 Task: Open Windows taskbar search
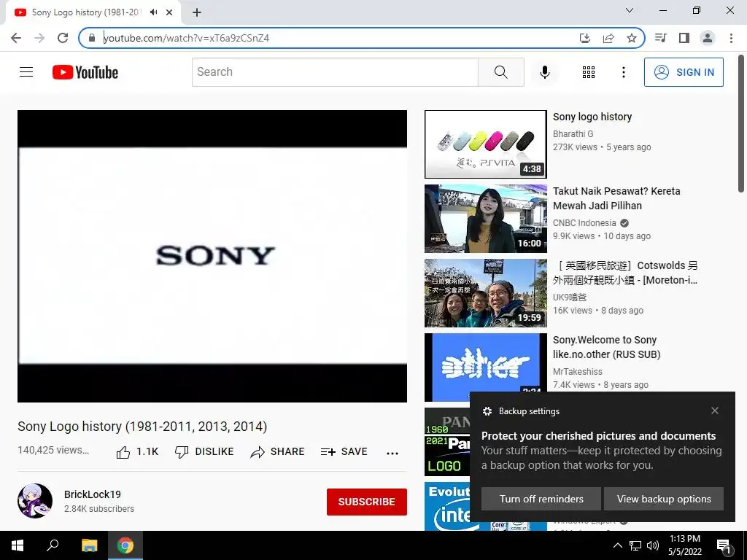pyautogui.click(x=53, y=545)
